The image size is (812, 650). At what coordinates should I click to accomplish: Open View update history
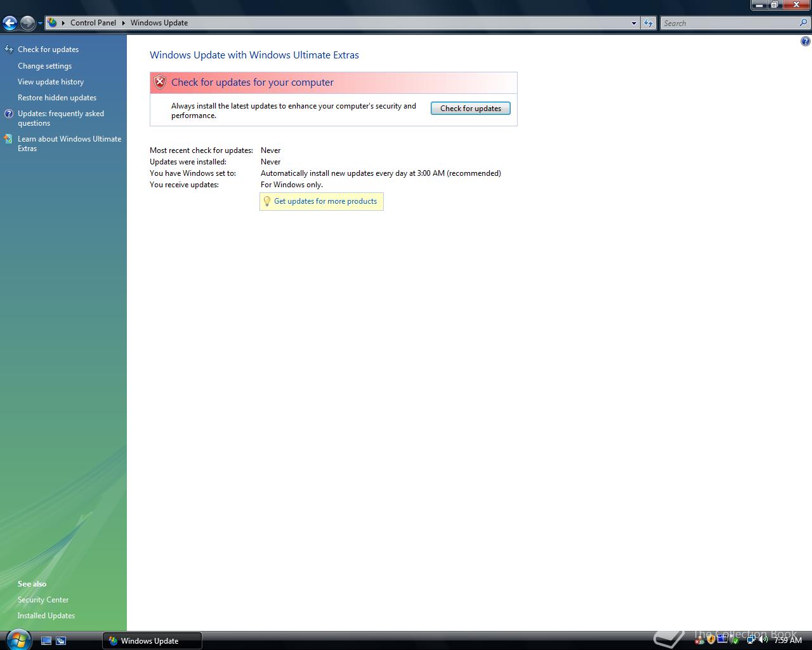51,82
